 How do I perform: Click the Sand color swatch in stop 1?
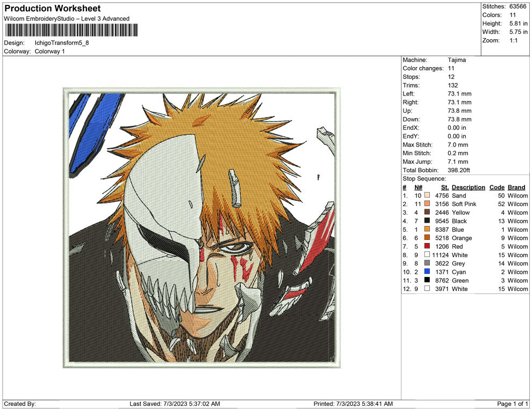click(x=427, y=195)
